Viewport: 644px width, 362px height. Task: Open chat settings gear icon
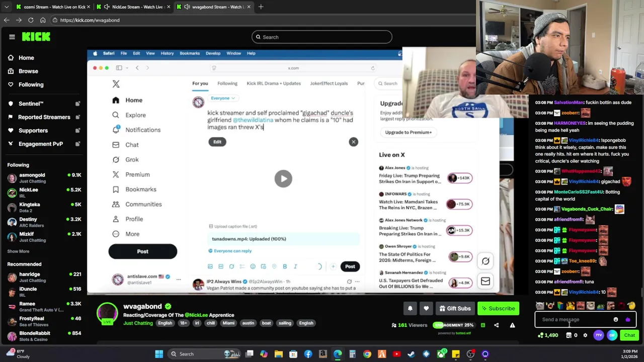click(x=585, y=335)
